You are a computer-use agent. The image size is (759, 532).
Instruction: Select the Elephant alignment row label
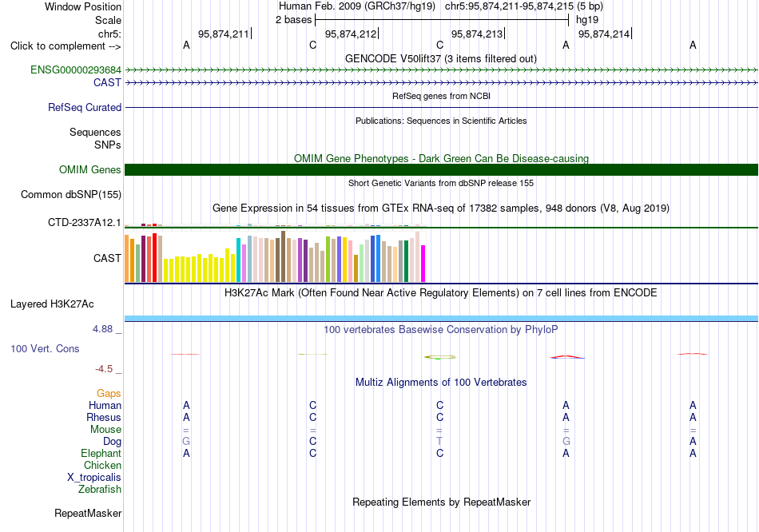click(101, 454)
